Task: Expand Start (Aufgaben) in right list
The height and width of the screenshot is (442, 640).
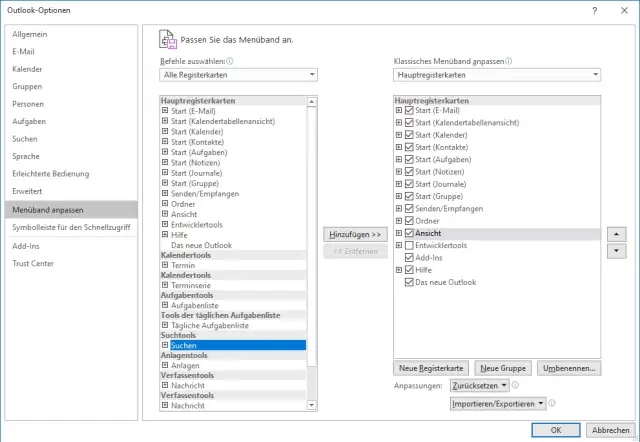Action: [399, 159]
